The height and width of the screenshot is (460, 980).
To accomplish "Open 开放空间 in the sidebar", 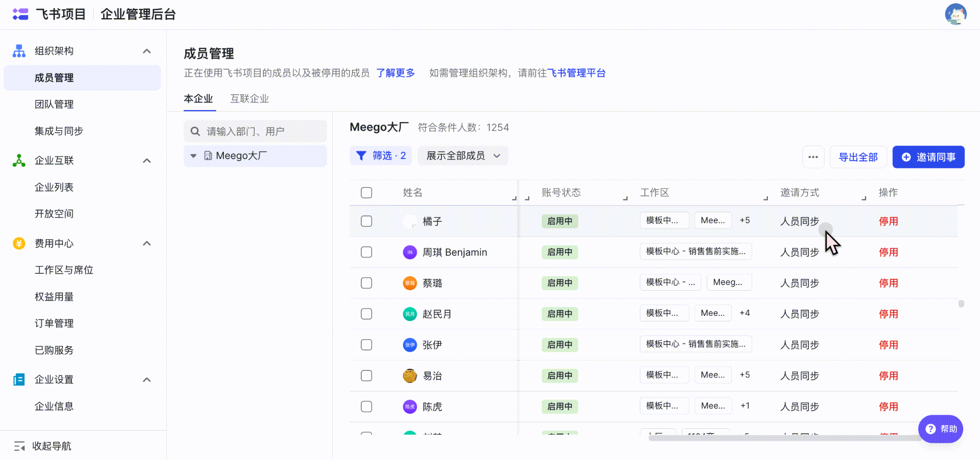I will click(x=54, y=214).
